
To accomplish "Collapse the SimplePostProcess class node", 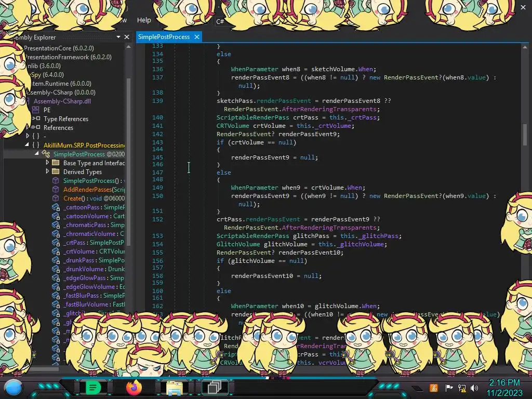I will coord(37,153).
